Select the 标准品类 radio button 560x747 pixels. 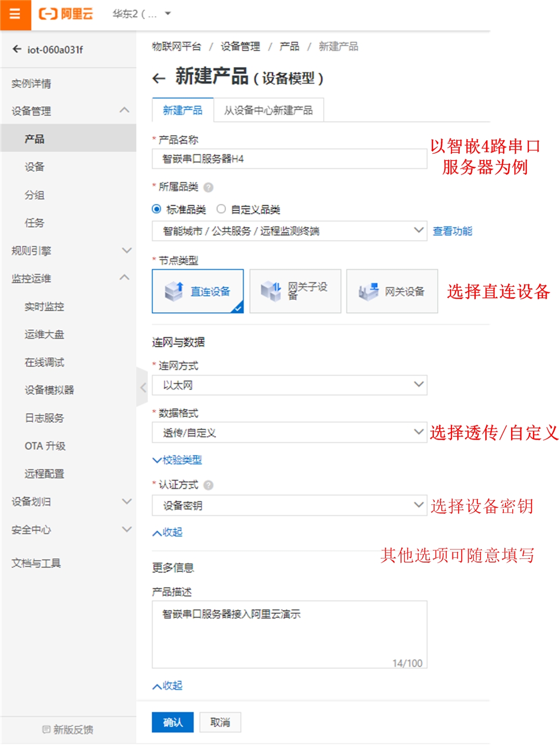(156, 209)
